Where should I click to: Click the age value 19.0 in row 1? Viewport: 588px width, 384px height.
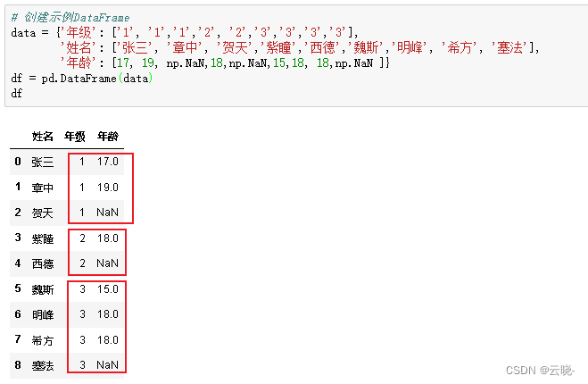coord(108,187)
